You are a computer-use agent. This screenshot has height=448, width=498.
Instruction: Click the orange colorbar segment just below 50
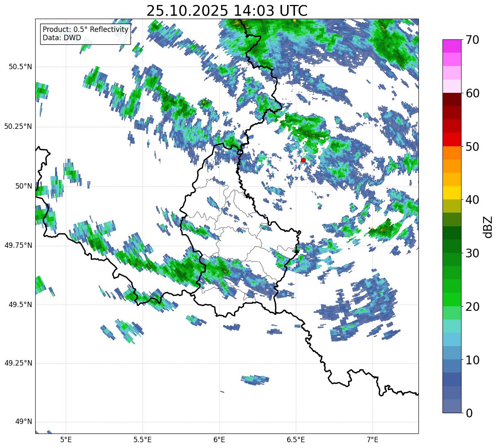[x=452, y=153]
